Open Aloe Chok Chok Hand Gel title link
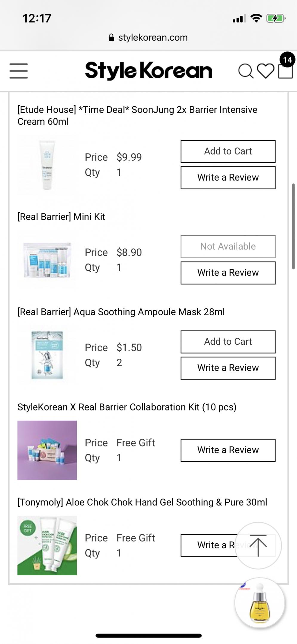This screenshot has width=297, height=644. pyautogui.click(x=142, y=502)
